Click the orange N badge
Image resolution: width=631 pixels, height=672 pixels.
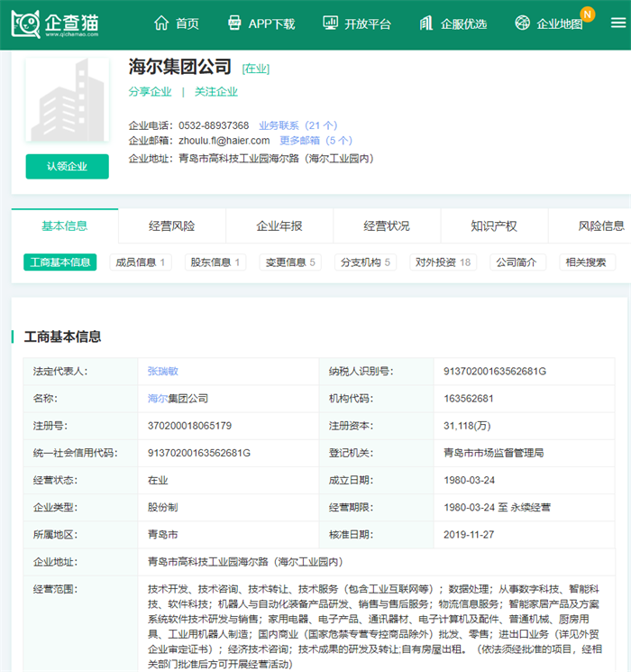point(588,14)
